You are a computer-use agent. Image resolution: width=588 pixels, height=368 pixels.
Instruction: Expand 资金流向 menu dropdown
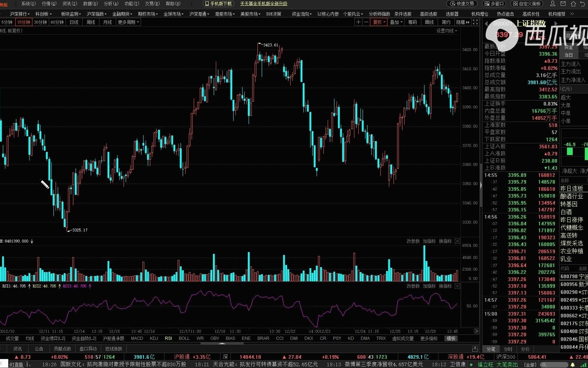(302, 14)
